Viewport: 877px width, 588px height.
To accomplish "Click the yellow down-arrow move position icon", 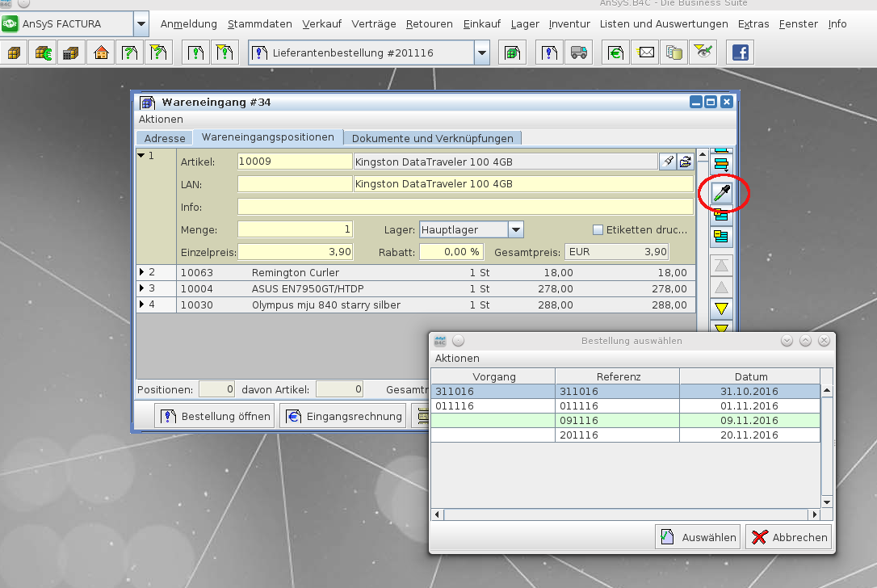I will point(721,309).
